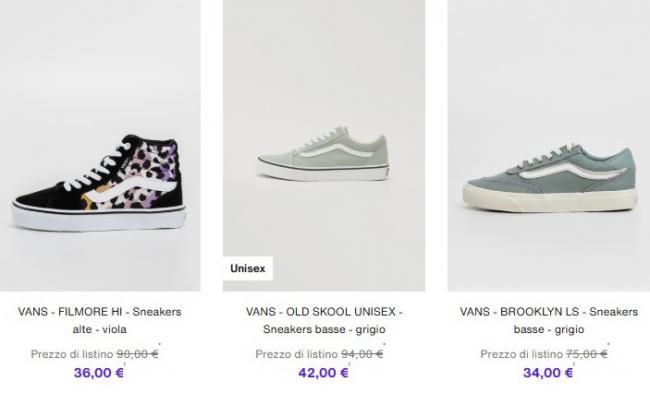Click the "alte - viola" text line
Screen dimensions: 650x405
[x=99, y=330]
